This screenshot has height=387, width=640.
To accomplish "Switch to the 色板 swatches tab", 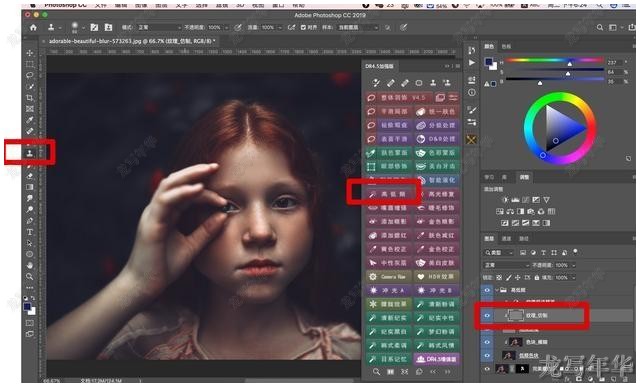I will [506, 47].
